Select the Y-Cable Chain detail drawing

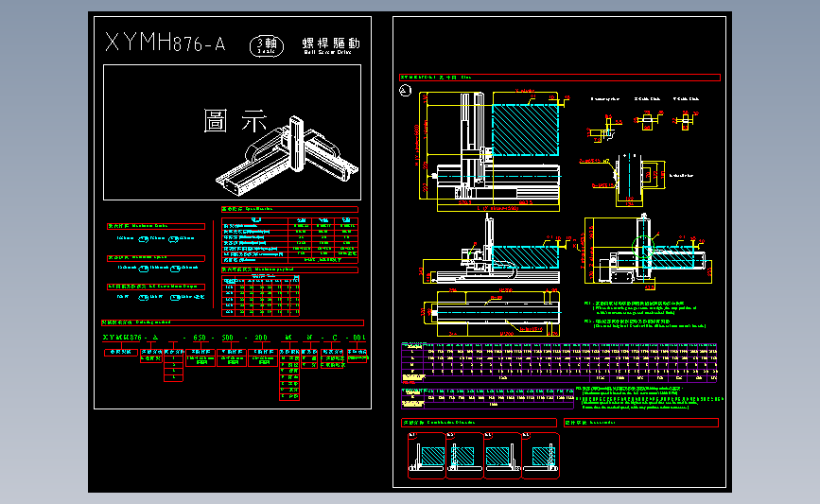685,120
